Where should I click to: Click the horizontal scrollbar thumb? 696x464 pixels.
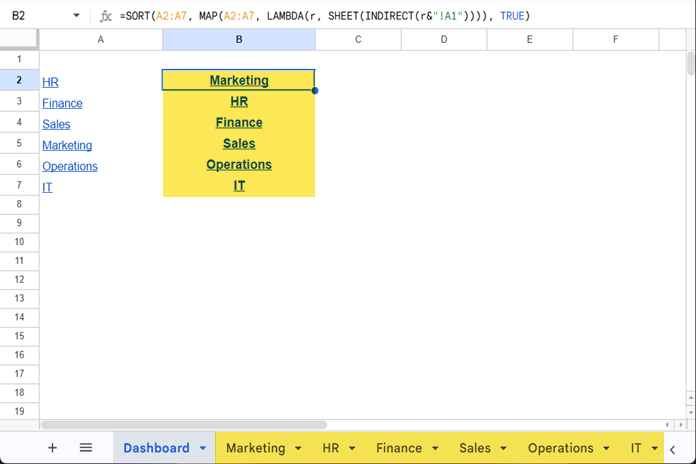click(x=184, y=425)
